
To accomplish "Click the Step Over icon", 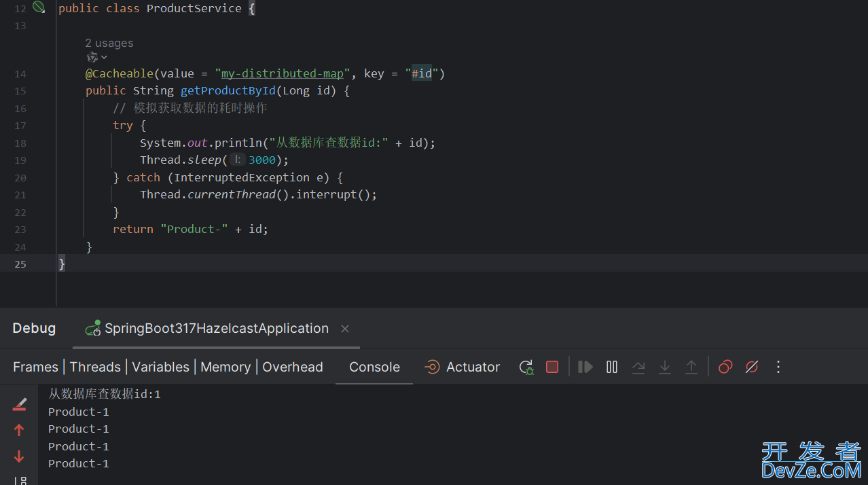I will point(638,367).
